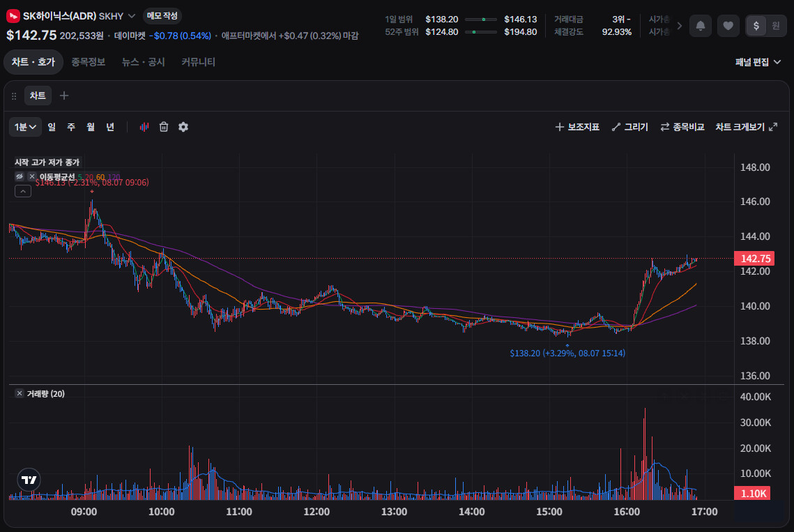Select the 차트 panel tab
This screenshot has width=794, height=532.
tap(38, 96)
